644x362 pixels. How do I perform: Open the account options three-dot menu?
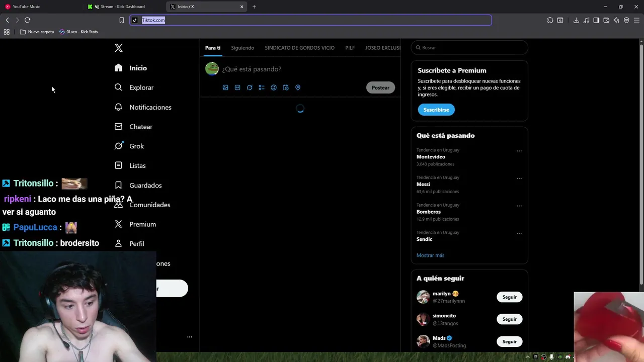pos(190,337)
